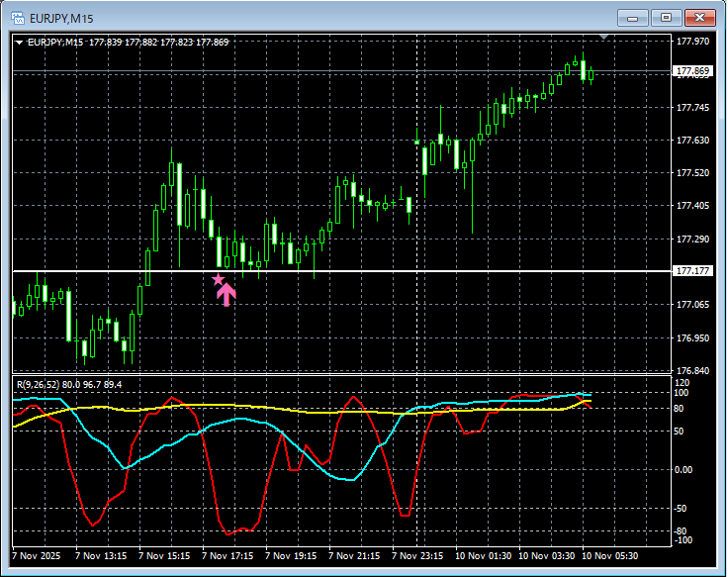Click the EURJPY,M15 OHLC header text
The height and width of the screenshot is (577, 728).
pos(129,43)
